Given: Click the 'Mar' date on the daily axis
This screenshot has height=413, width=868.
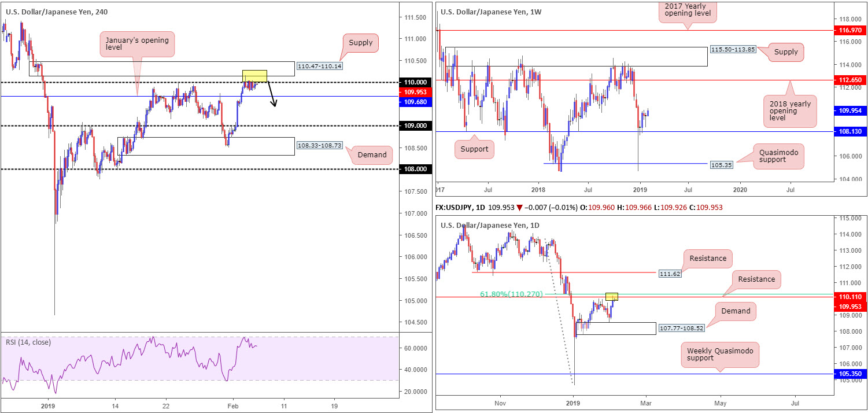Looking at the screenshot, I should coord(646,402).
